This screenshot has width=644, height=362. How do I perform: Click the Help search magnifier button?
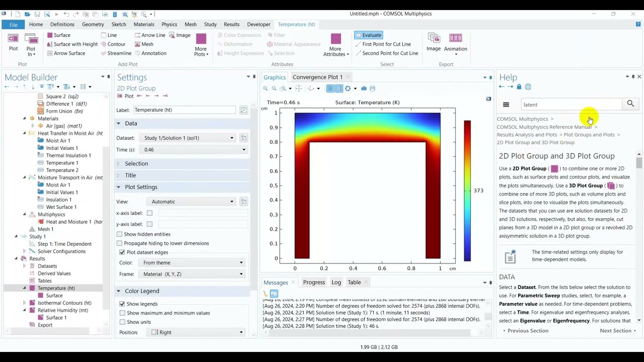(630, 104)
